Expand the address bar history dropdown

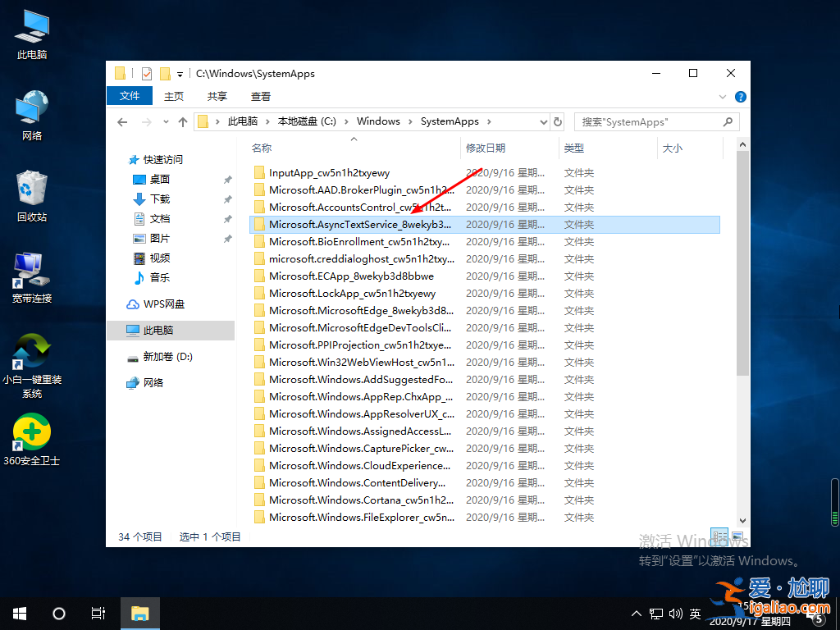pyautogui.click(x=543, y=121)
